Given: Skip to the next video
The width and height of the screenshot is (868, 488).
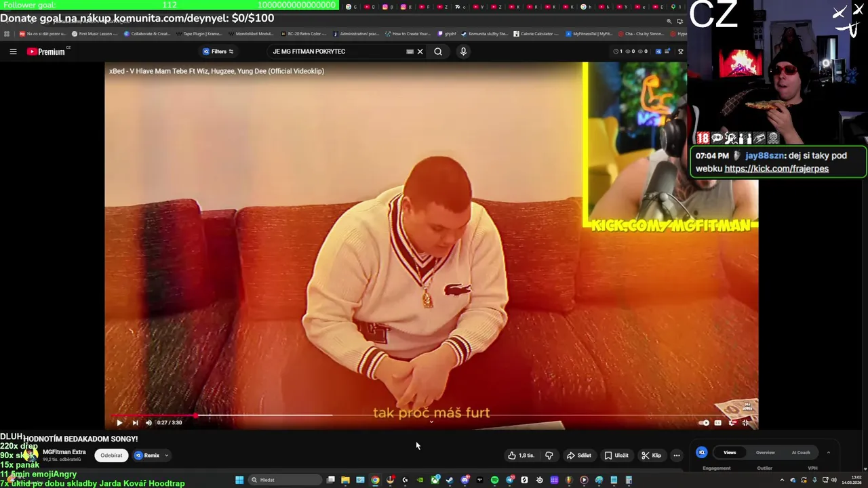Looking at the screenshot, I should click(x=135, y=422).
